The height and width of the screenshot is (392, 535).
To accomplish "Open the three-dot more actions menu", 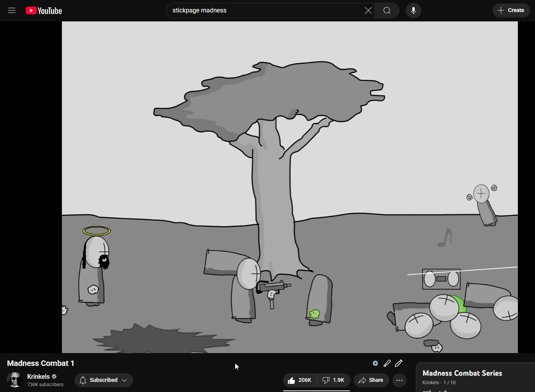I will click(x=399, y=380).
